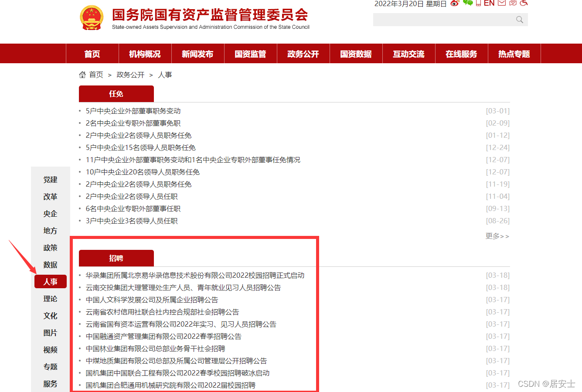This screenshot has height=392, width=582.
Task: Open the mobile phone version icon
Action: point(478,3)
